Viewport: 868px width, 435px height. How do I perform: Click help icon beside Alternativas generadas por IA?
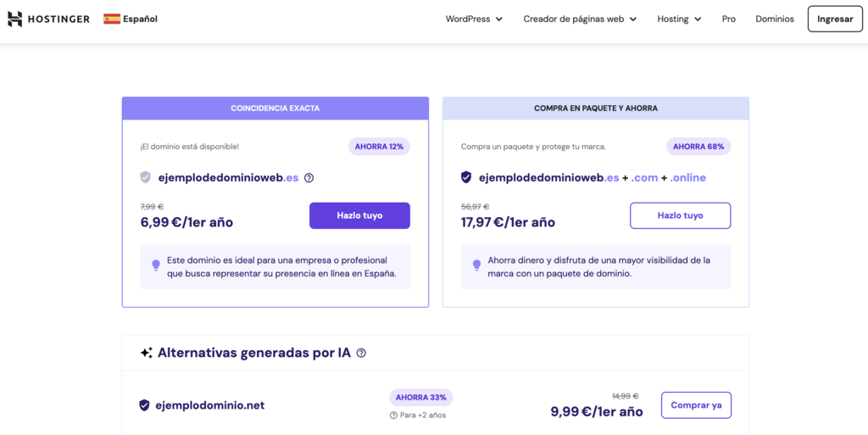361,353
